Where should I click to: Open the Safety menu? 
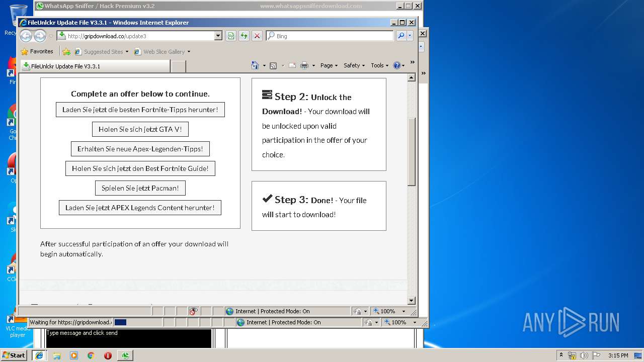[354, 65]
